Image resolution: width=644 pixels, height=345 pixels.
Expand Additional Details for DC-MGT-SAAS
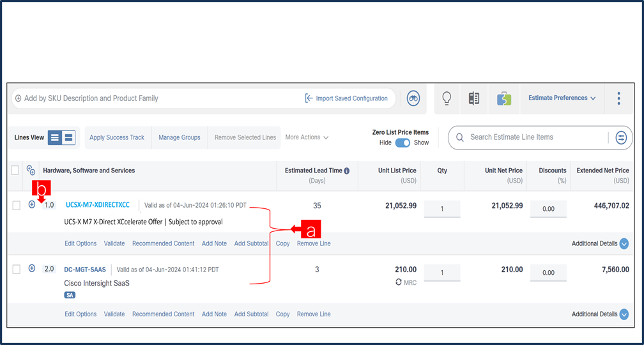point(624,314)
